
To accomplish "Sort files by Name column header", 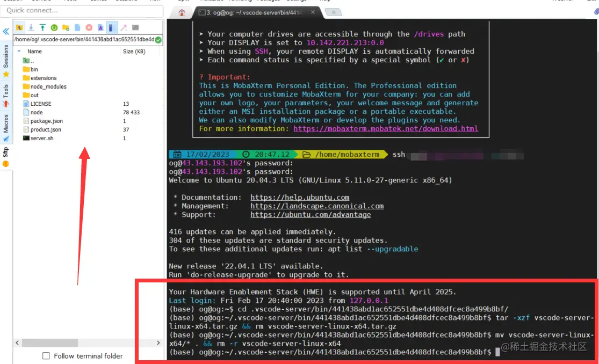I will pos(34,51).
